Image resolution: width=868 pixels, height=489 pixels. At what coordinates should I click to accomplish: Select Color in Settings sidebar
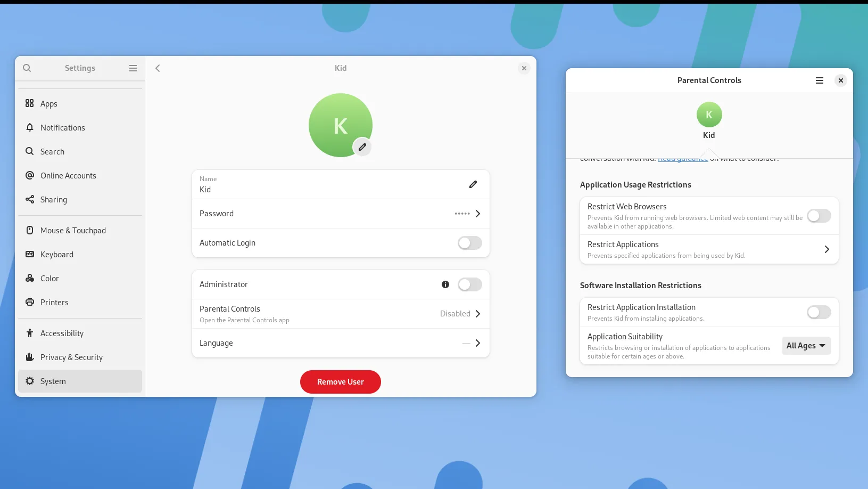pyautogui.click(x=80, y=278)
